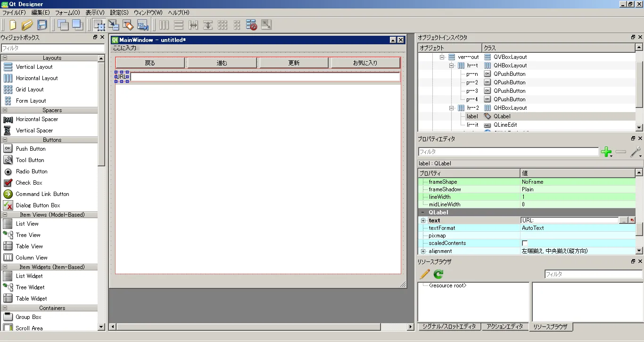644x342 pixels.
Task: Click the 更新 button in the form
Action: 294,63
